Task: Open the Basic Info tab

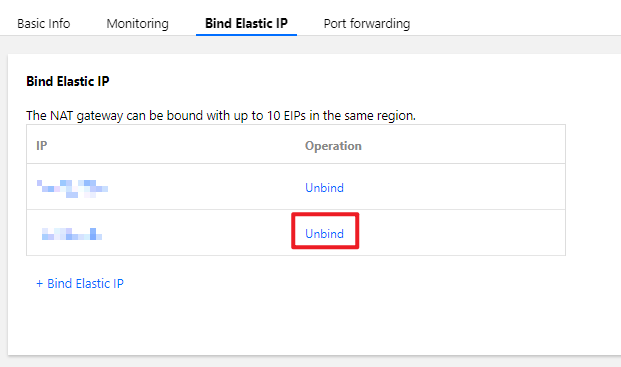Action: (x=44, y=24)
